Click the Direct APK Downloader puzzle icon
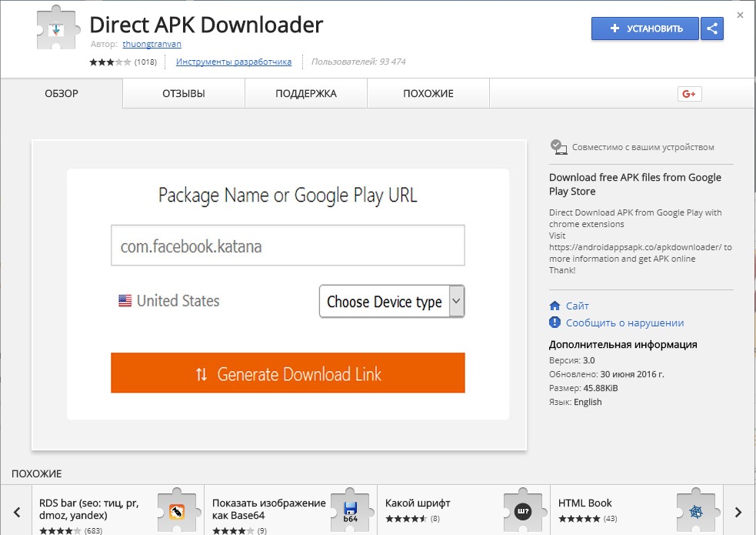The height and width of the screenshot is (535, 756). pos(58,28)
